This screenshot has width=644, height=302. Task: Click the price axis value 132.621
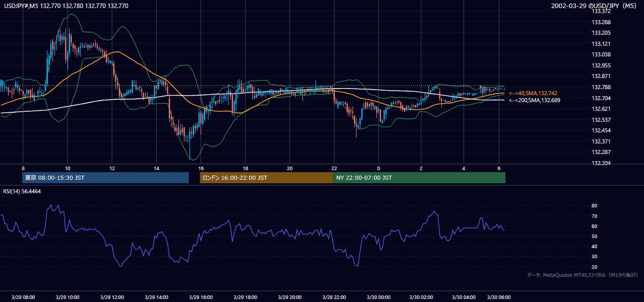pos(601,109)
